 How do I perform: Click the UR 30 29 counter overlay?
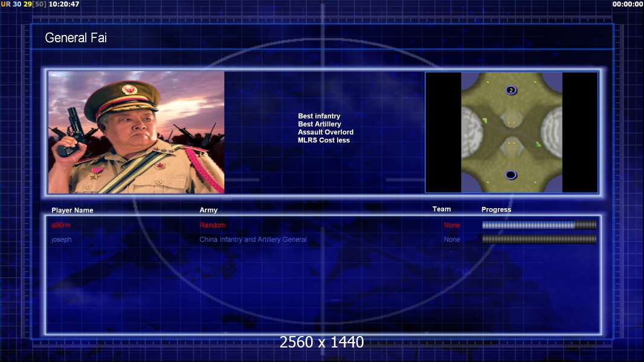pos(24,4)
